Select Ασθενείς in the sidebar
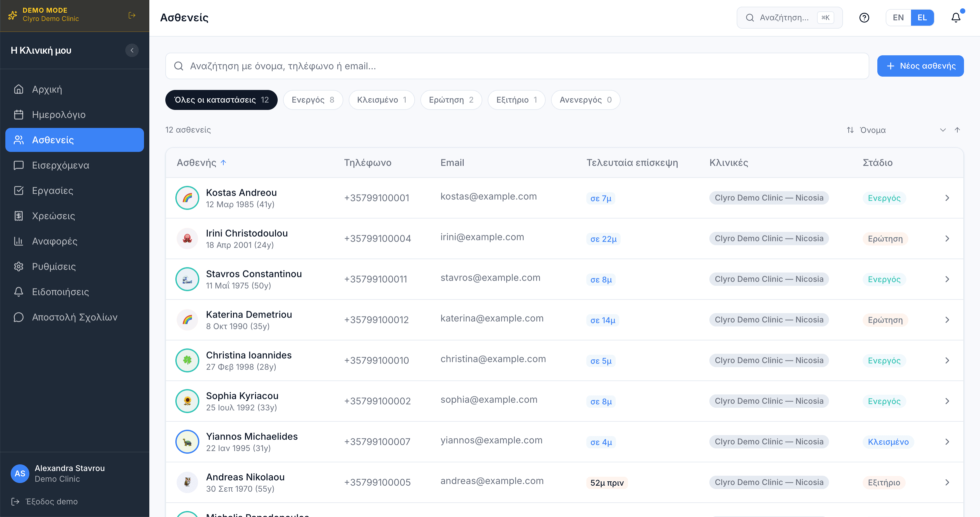The height and width of the screenshot is (517, 980). 75,140
